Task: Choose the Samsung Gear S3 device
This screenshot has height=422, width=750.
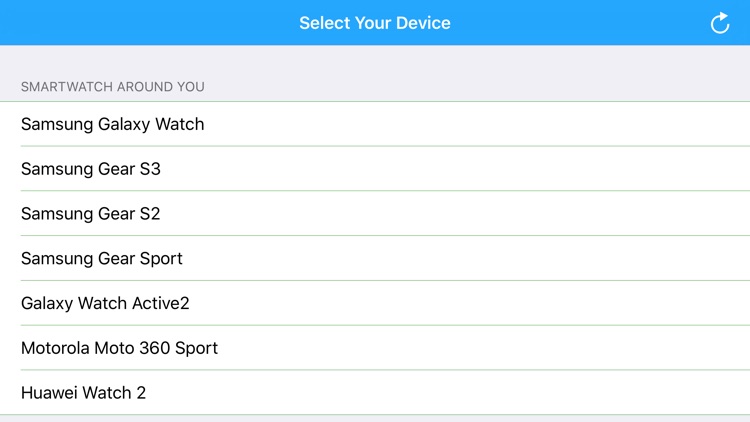Action: point(375,169)
